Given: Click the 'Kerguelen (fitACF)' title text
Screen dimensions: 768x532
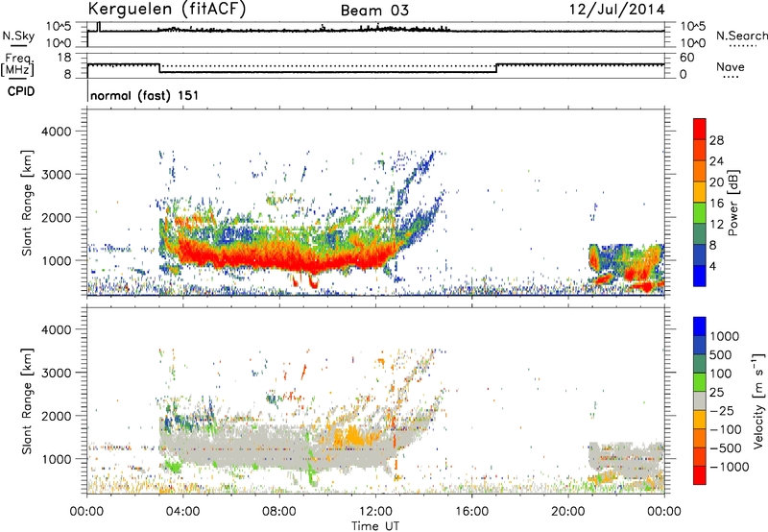Looking at the screenshot, I should 166,9.
